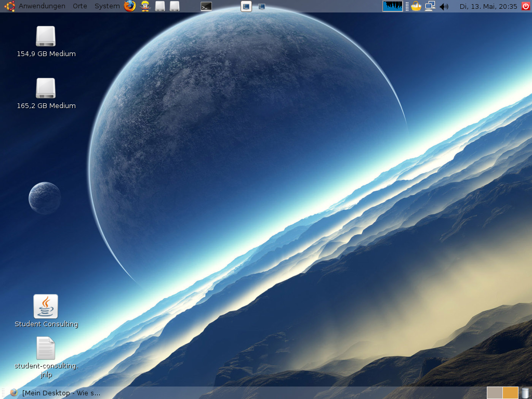Open the trash bin in bottom panel
Screen dimensions: 532x399
(x=525, y=393)
